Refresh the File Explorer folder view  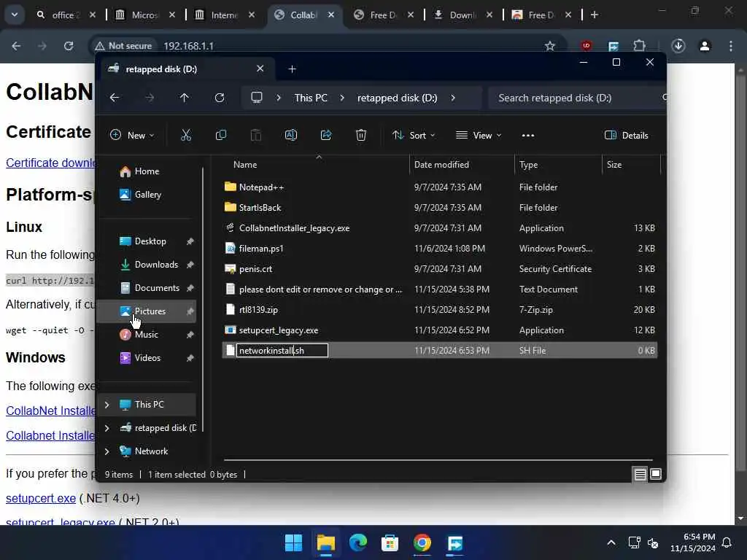coord(219,98)
